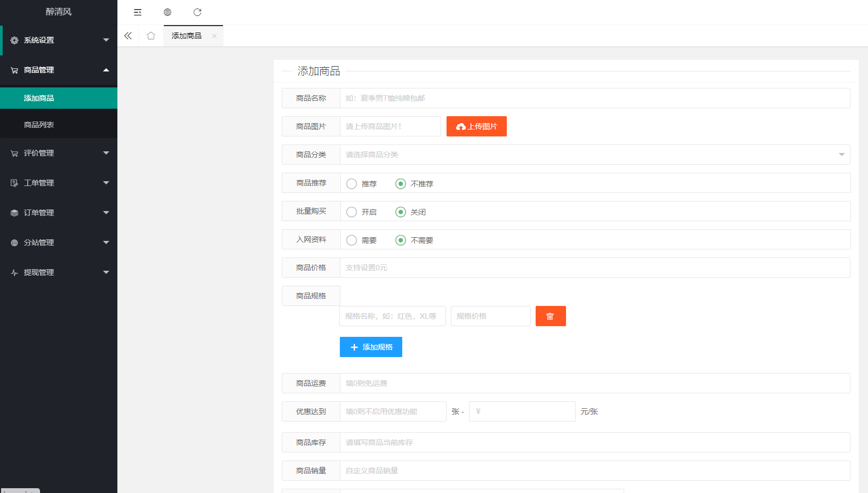Click the globe icon beside 分站管理

[14, 243]
